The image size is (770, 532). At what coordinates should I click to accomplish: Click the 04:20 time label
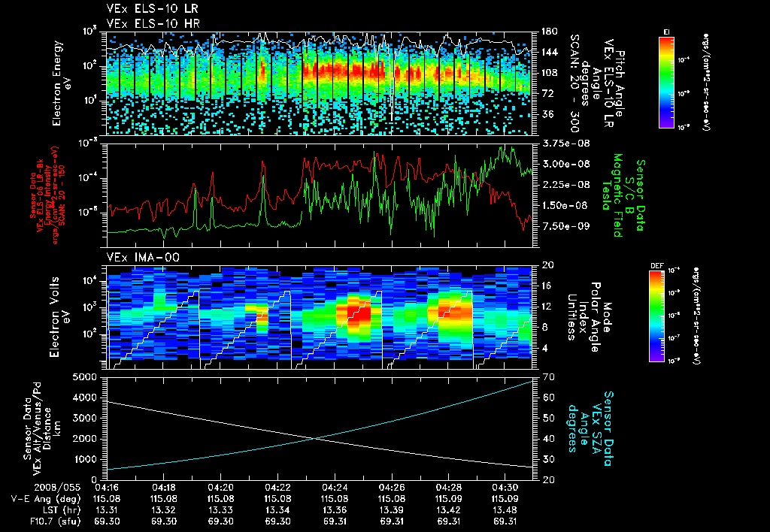pos(220,488)
